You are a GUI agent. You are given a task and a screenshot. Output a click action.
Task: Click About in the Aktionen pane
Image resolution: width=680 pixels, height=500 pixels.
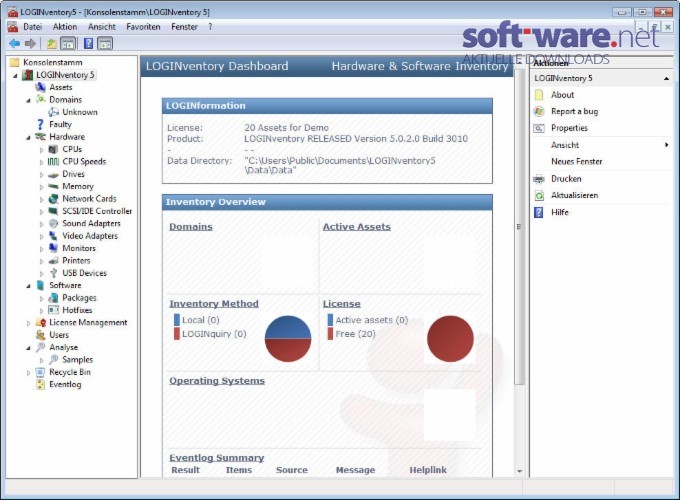pyautogui.click(x=562, y=95)
